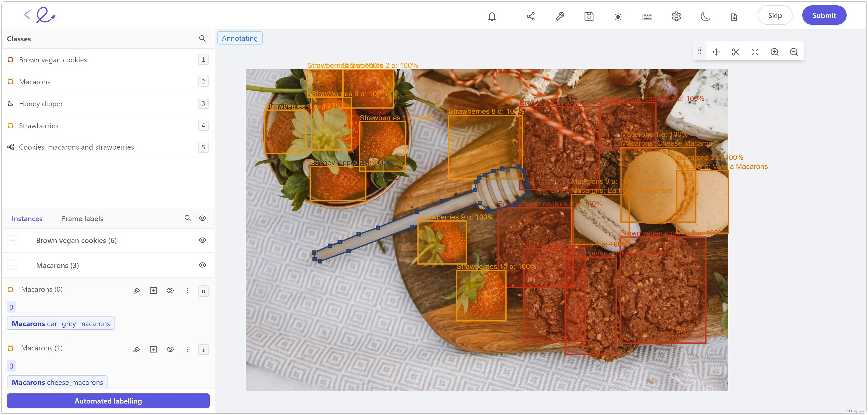
Task: Click the Automated labelling button
Action: (x=108, y=401)
